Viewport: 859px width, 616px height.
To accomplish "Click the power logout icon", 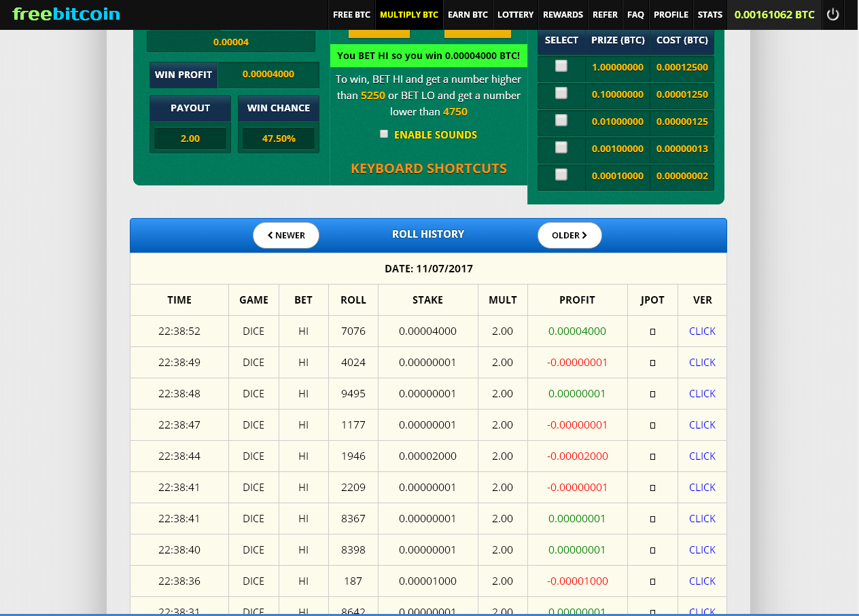I will click(x=832, y=14).
